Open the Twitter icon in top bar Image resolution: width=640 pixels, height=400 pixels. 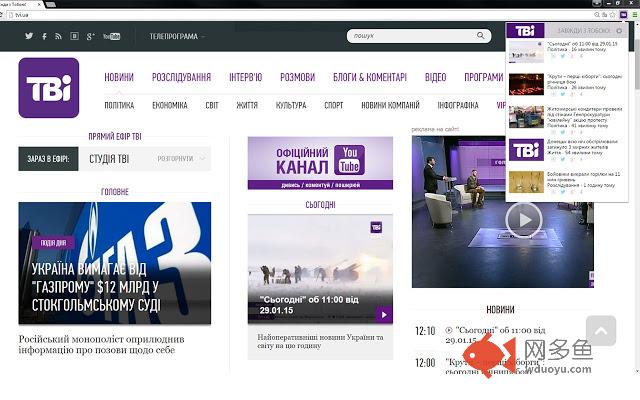(29, 36)
